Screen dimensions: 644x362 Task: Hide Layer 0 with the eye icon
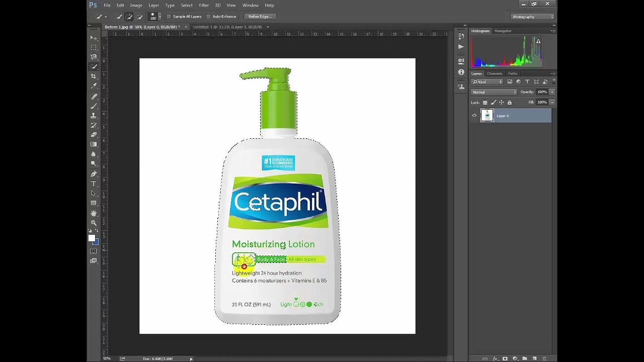tap(474, 116)
